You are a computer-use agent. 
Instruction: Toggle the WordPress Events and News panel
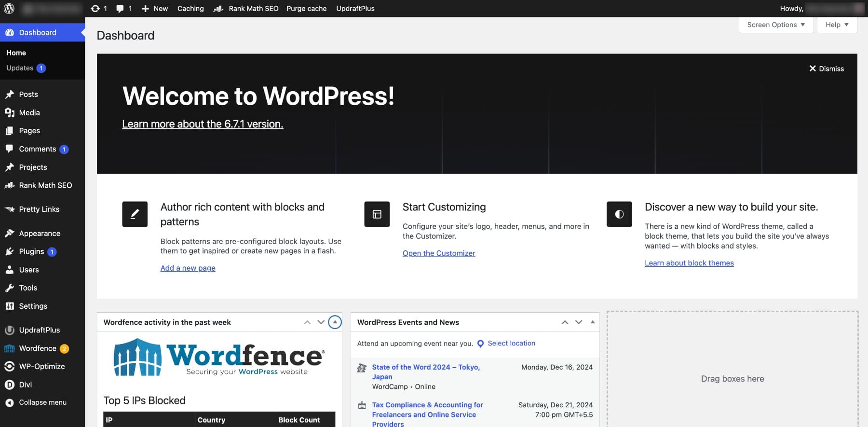tap(592, 322)
